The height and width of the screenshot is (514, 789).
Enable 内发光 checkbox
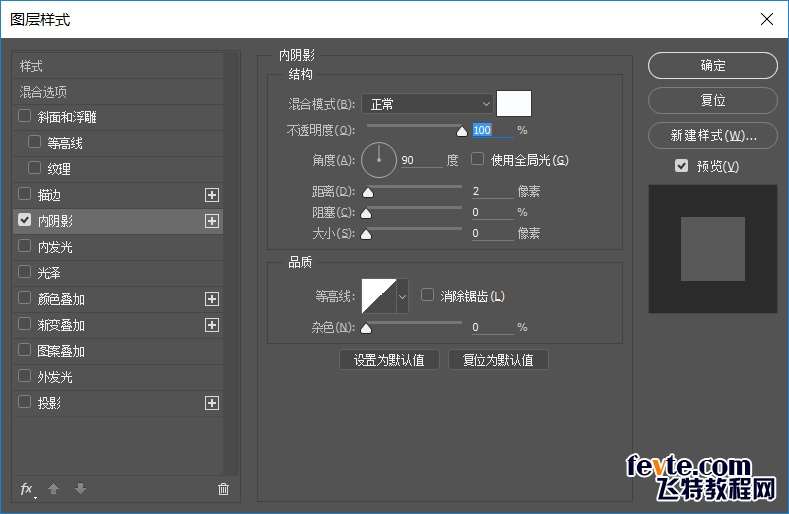click(24, 246)
